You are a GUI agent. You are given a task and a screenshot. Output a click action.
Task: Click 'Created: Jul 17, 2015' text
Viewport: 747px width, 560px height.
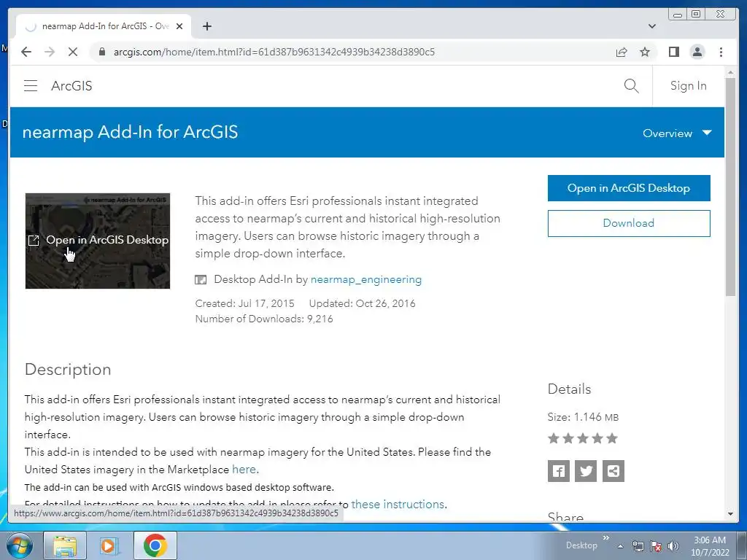click(245, 304)
